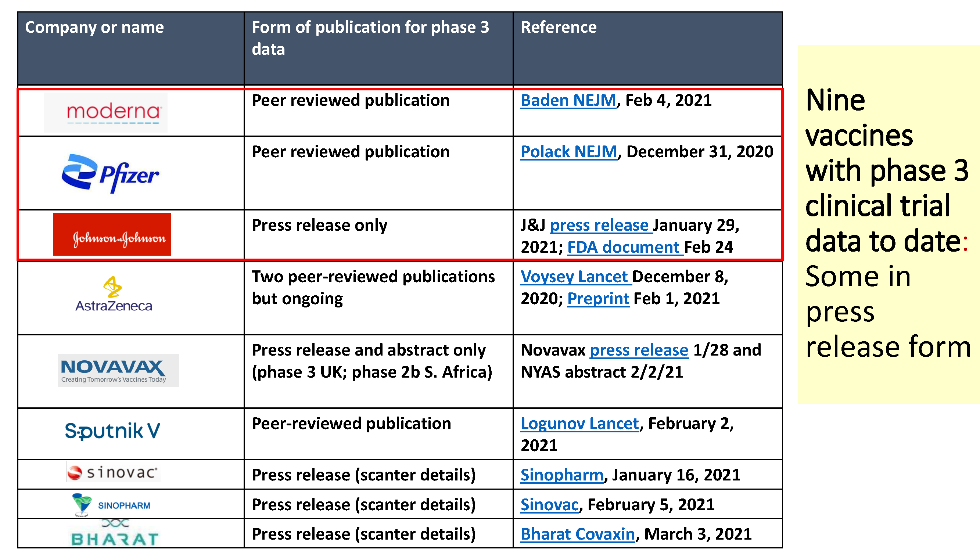
Task: Select 'Press release and abstract only' cell
Action: (x=378, y=371)
